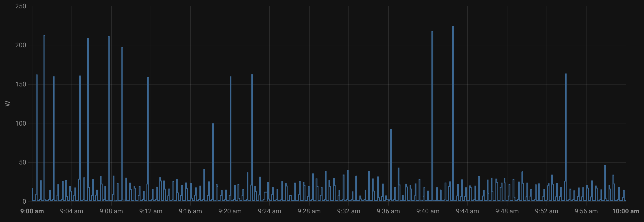This screenshot has height=222, width=644.
Task: Click the 9:08 am time axis label
Action: [111, 211]
